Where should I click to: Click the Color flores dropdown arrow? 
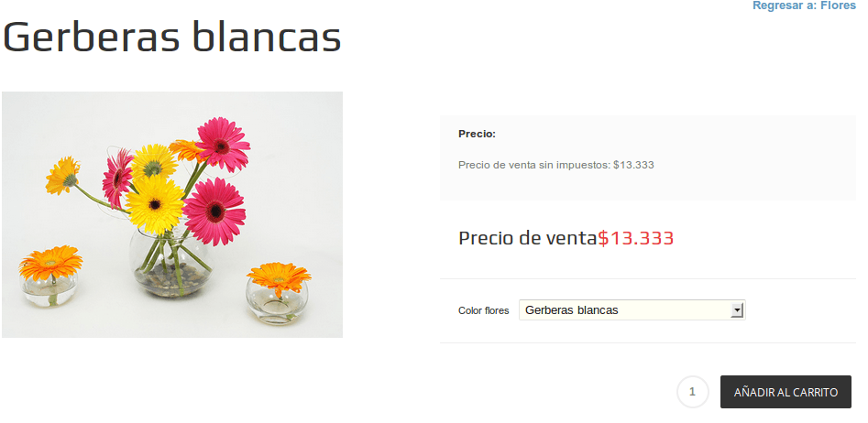click(736, 310)
